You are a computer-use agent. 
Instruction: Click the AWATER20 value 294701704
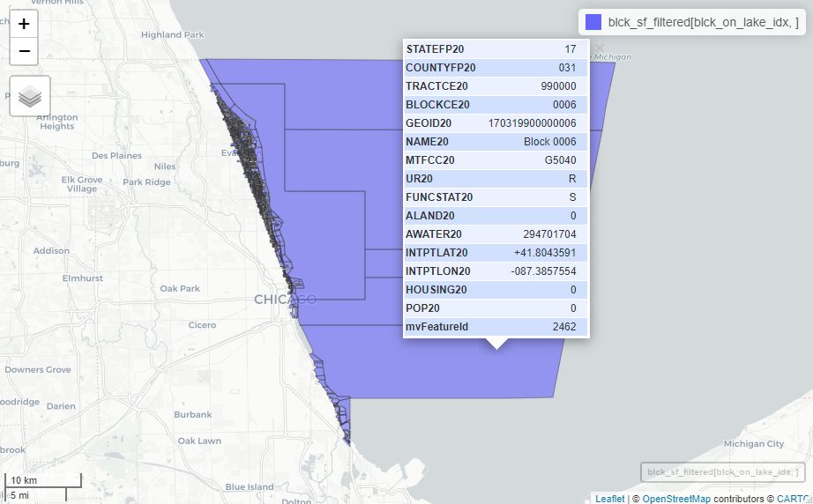tap(549, 234)
